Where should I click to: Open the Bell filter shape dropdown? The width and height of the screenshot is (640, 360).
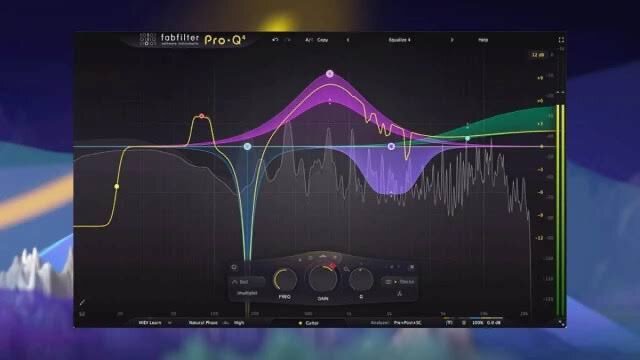(247, 282)
